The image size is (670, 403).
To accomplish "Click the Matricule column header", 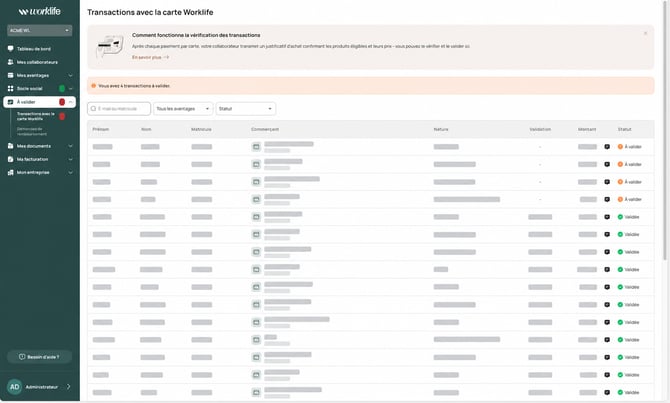I will pos(201,129).
